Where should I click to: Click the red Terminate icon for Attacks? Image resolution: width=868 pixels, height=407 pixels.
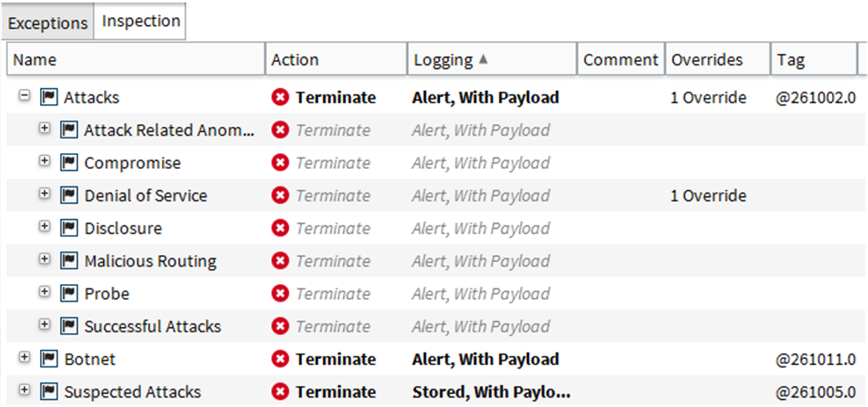pyautogui.click(x=280, y=97)
